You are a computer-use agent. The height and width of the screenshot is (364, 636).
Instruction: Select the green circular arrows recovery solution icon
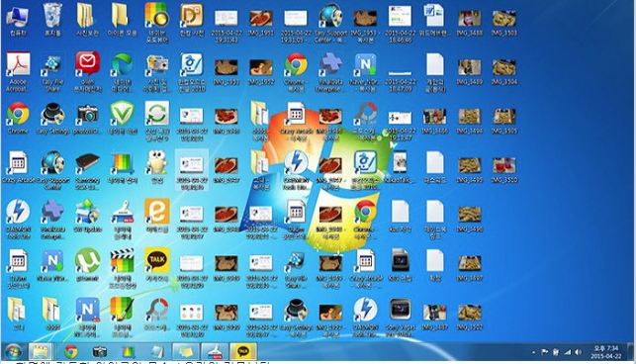[x=157, y=122]
